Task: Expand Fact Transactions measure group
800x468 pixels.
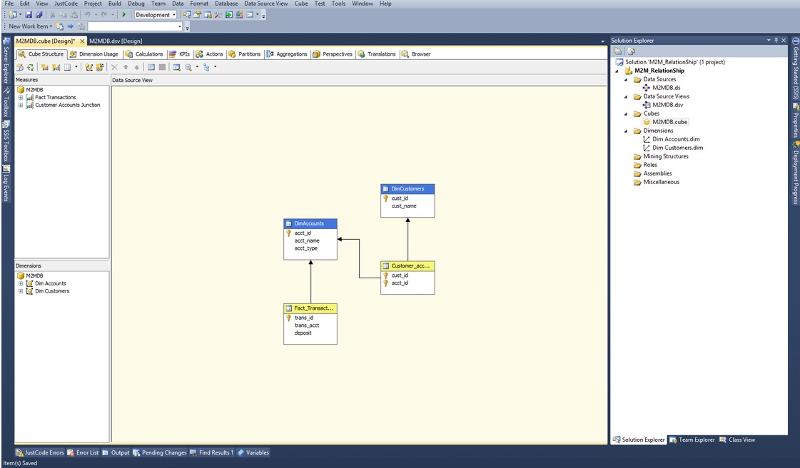Action: 21,97
